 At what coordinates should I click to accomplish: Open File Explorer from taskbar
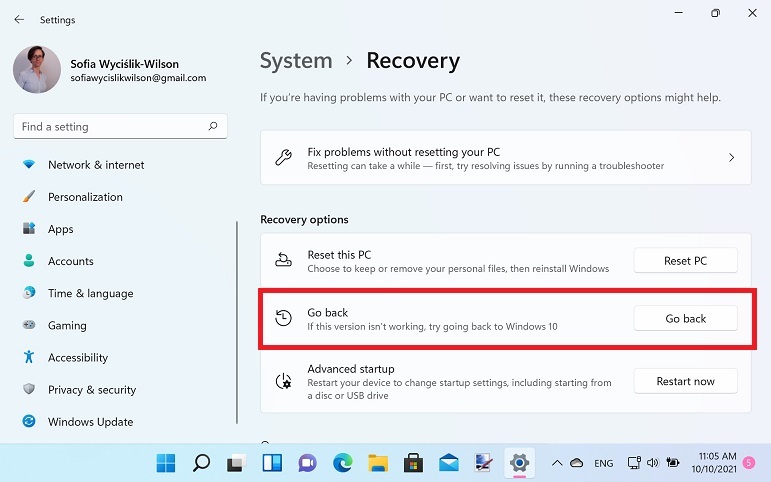coord(378,463)
